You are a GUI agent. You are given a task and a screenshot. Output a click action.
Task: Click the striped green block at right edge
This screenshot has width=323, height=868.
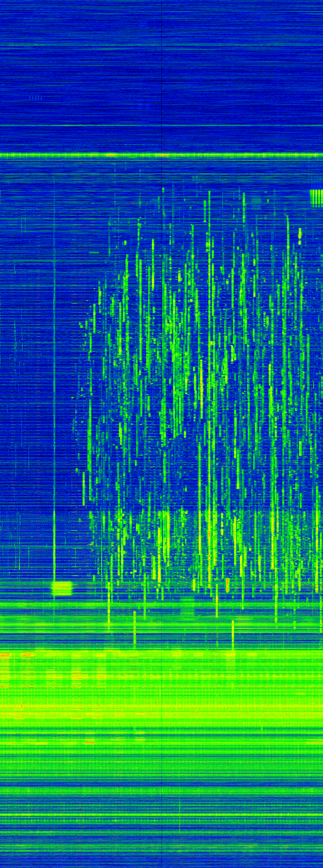[316, 198]
